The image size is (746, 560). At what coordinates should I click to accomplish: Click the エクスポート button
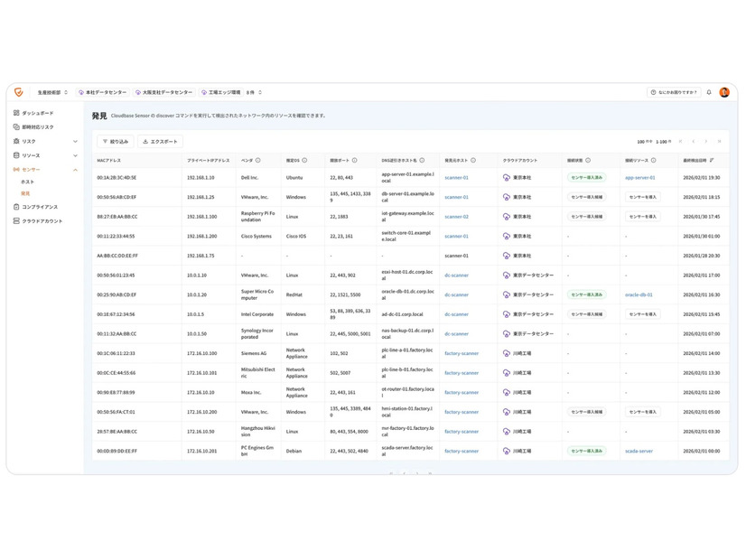click(160, 142)
